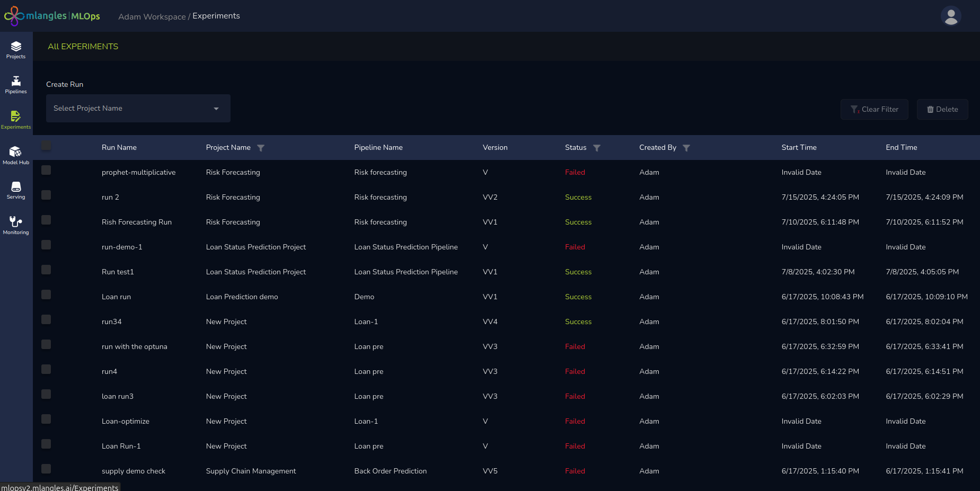Go to Pipelines in sidebar
Image resolution: width=980 pixels, height=491 pixels.
coord(16,85)
